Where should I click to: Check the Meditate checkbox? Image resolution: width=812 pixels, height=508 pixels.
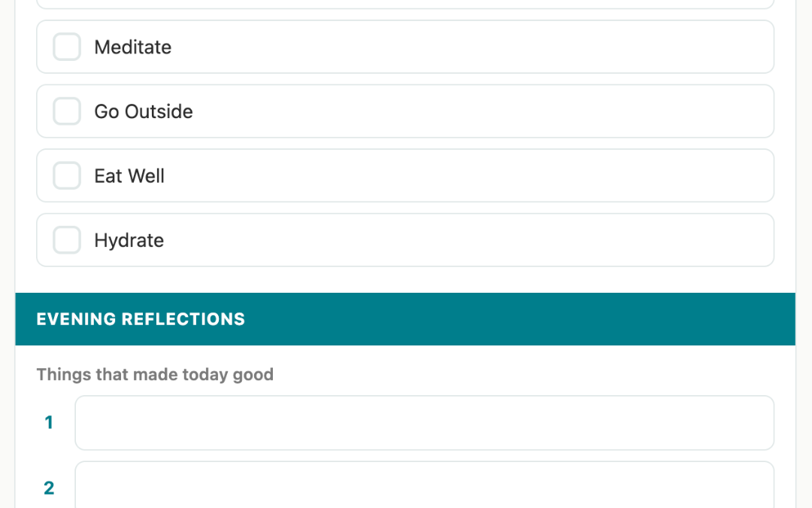coord(67,47)
